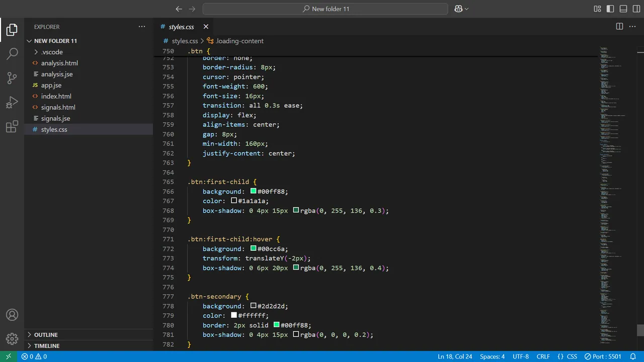The width and height of the screenshot is (644, 362).
Task: Toggle the primary side bar
Action: [610, 9]
